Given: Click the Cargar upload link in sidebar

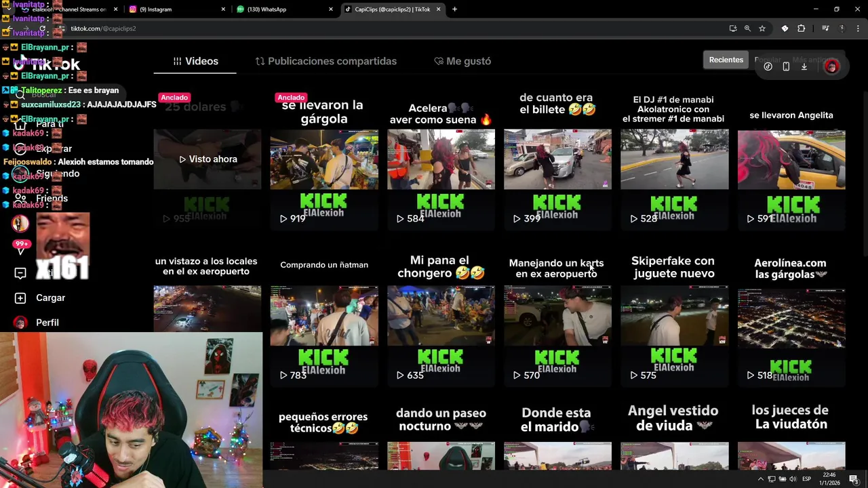Looking at the screenshot, I should [x=51, y=298].
